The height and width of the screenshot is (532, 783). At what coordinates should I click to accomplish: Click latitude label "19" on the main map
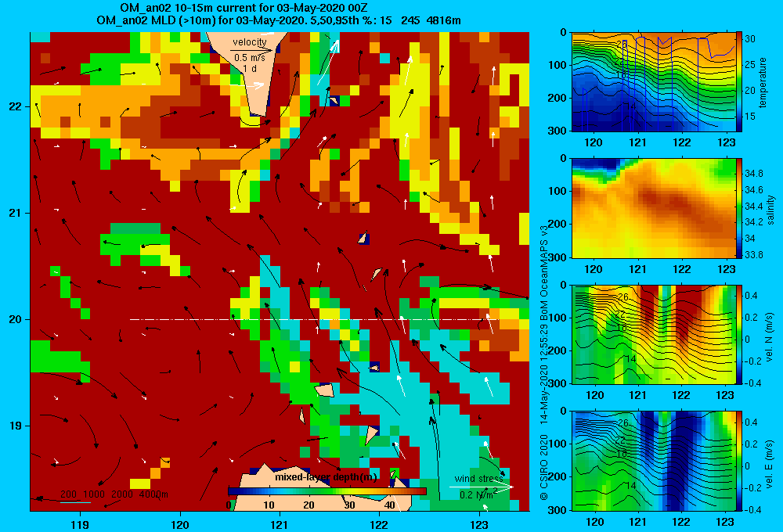(15, 426)
